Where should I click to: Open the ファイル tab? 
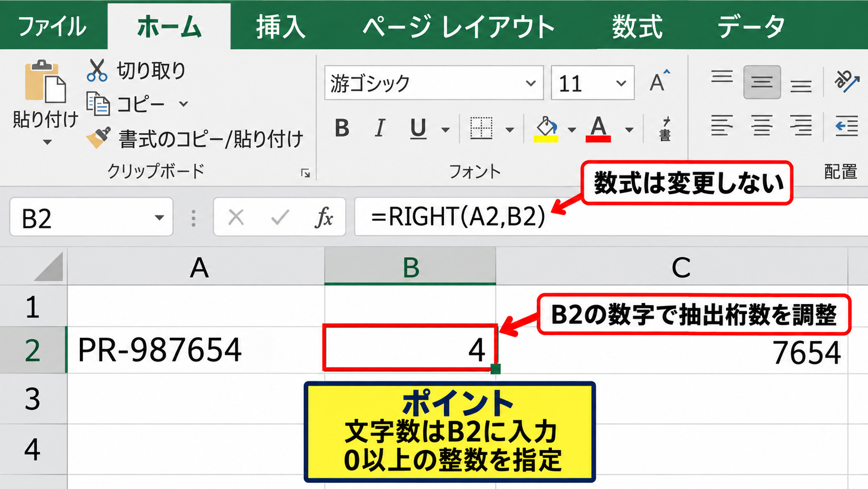[52, 26]
